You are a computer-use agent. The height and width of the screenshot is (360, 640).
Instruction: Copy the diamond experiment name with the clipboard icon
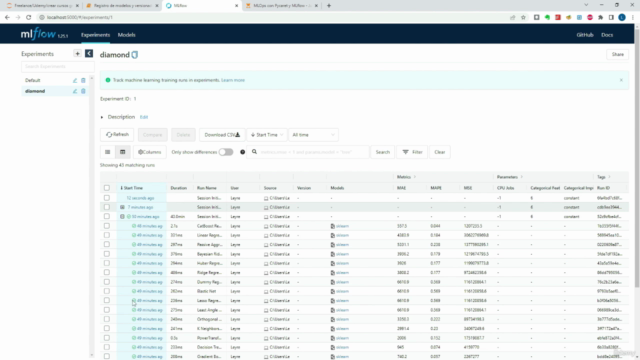coord(135,55)
